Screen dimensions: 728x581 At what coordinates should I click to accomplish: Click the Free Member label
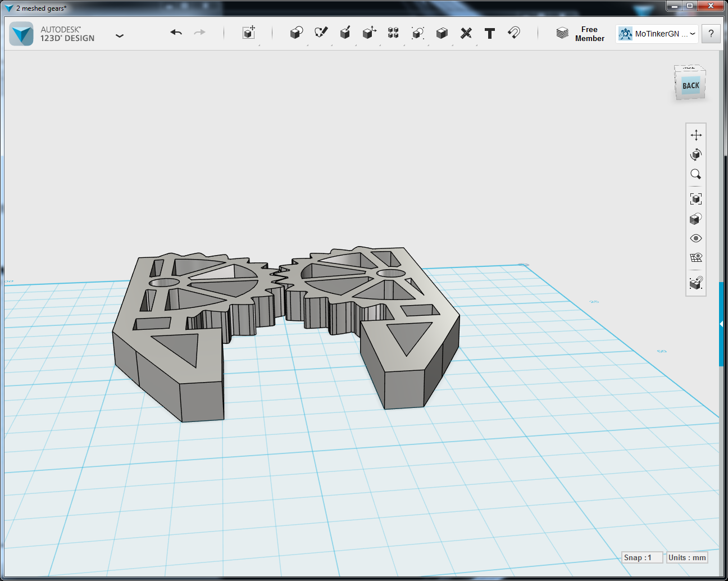pyautogui.click(x=589, y=34)
